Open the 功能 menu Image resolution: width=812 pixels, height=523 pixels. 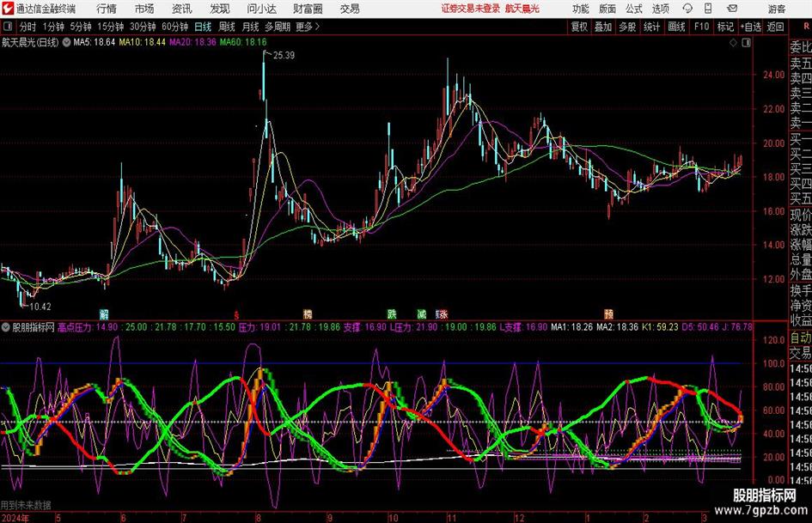[x=581, y=9]
